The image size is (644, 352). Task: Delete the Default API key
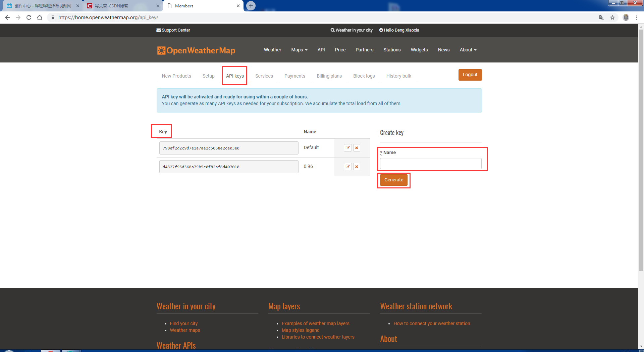(357, 148)
